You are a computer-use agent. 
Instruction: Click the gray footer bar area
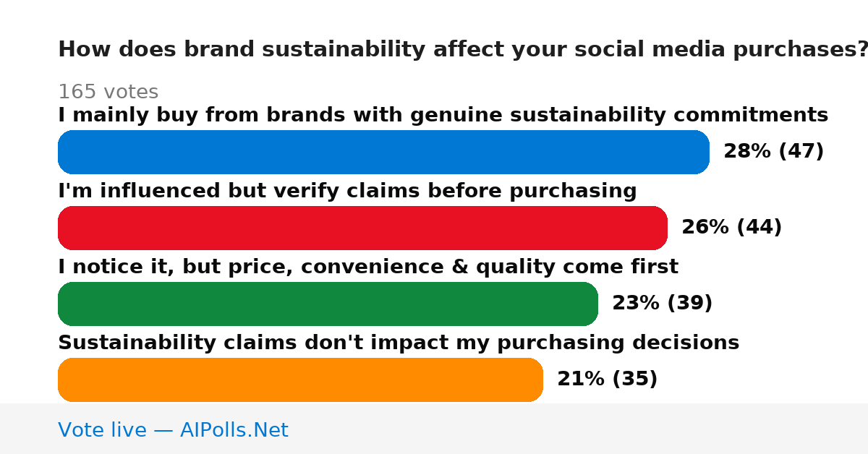pyautogui.click(x=434, y=429)
